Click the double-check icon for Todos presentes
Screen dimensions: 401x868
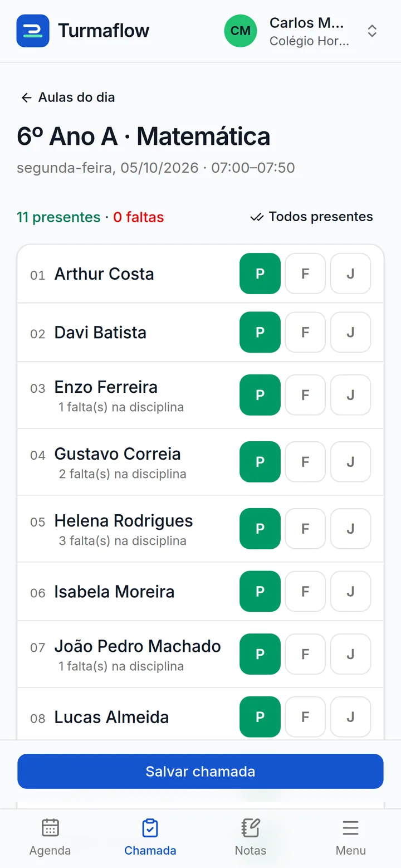tap(257, 217)
